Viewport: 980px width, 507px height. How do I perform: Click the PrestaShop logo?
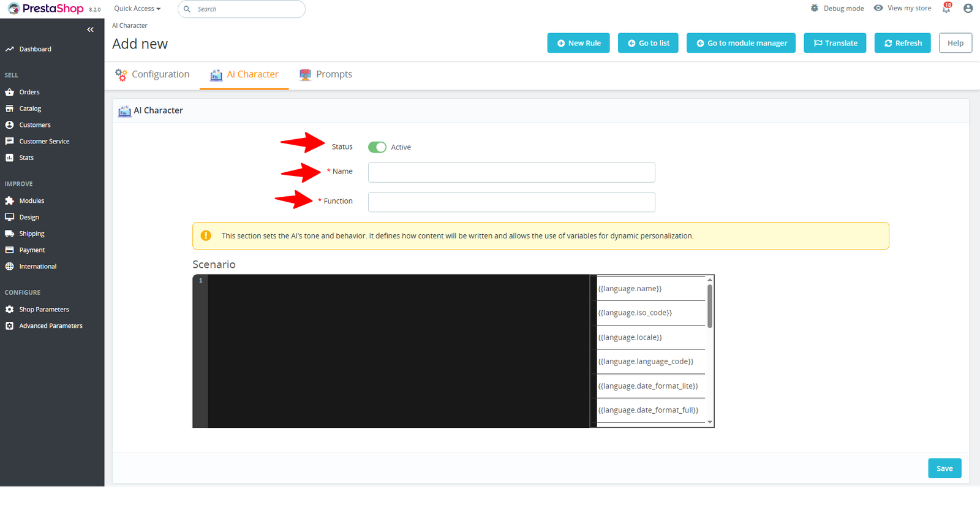pyautogui.click(x=46, y=9)
